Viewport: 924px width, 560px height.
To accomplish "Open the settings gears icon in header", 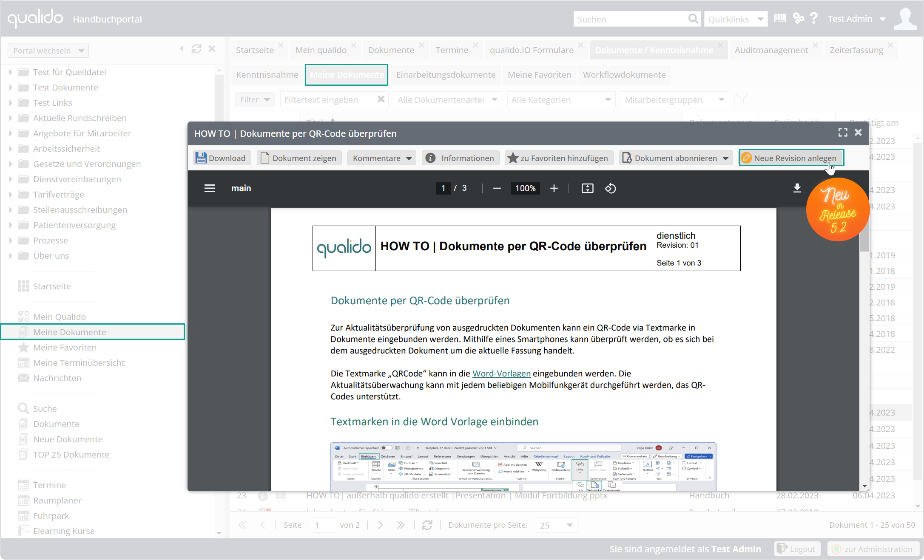I will point(798,18).
